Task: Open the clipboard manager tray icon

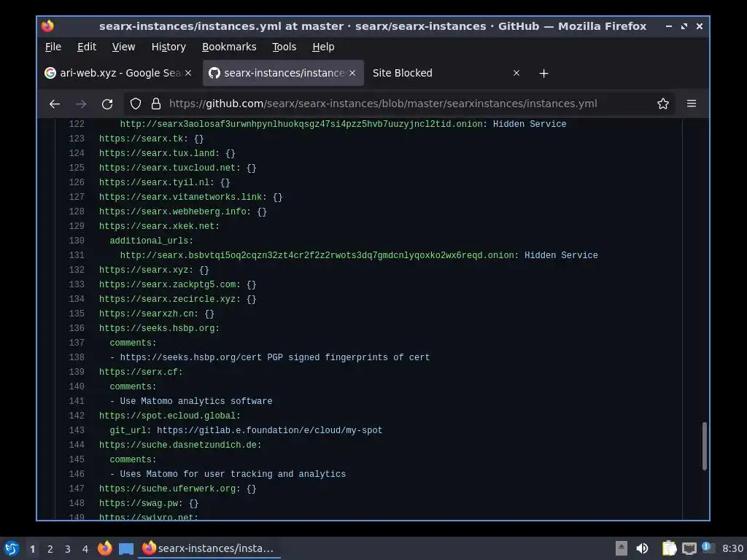Action: 669,548
